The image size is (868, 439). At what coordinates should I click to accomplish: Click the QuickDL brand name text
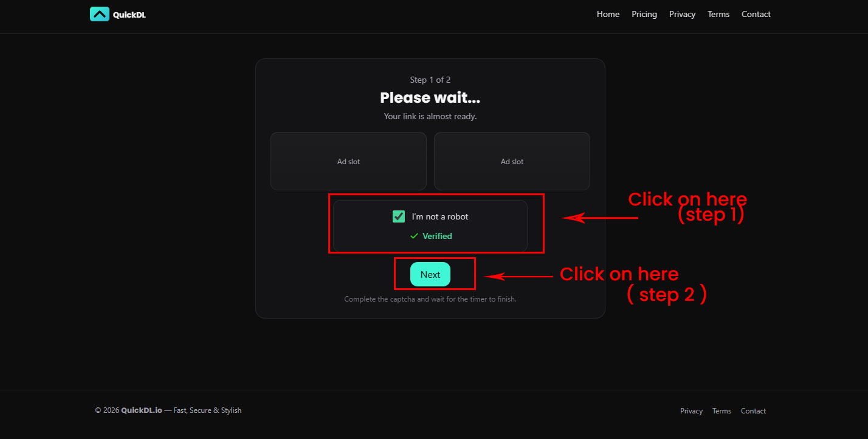point(129,15)
